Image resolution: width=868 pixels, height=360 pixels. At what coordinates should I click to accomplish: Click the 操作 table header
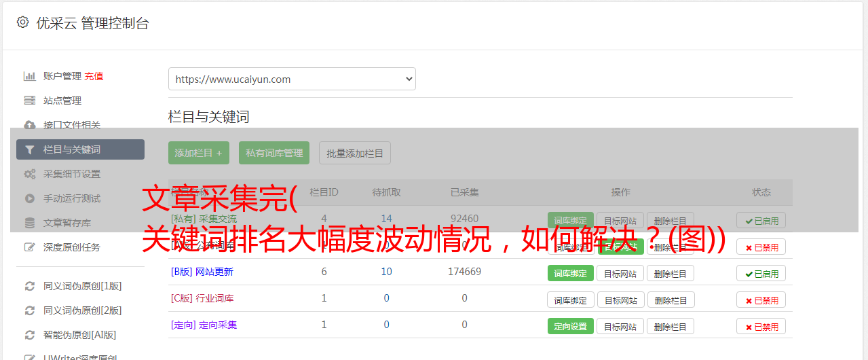(x=620, y=192)
